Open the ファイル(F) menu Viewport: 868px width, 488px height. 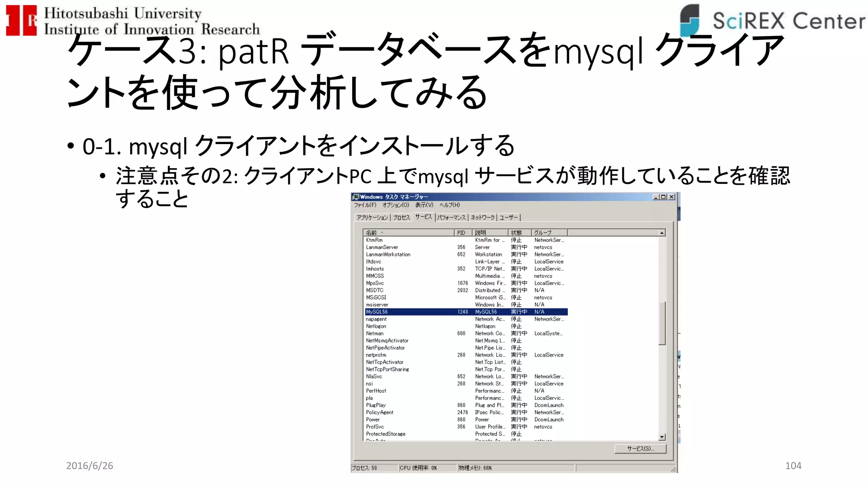pos(365,205)
